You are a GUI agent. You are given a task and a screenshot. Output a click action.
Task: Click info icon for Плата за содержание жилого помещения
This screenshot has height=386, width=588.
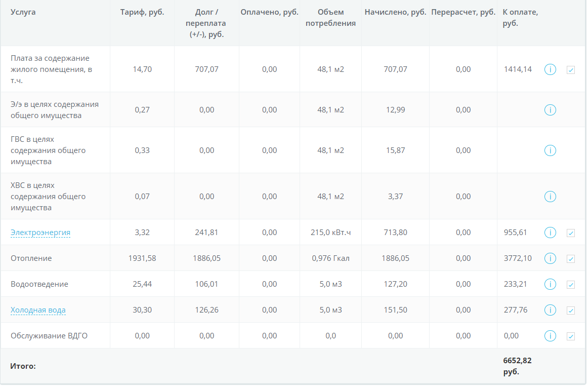(550, 69)
